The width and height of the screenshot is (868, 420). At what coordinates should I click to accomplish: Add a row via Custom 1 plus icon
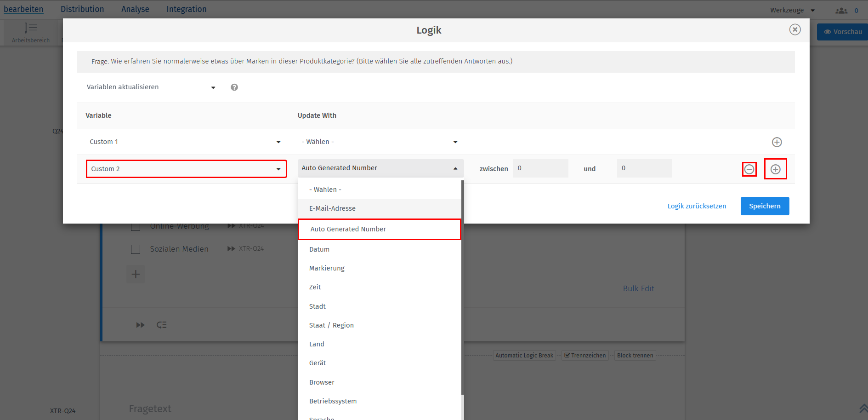[x=777, y=142]
